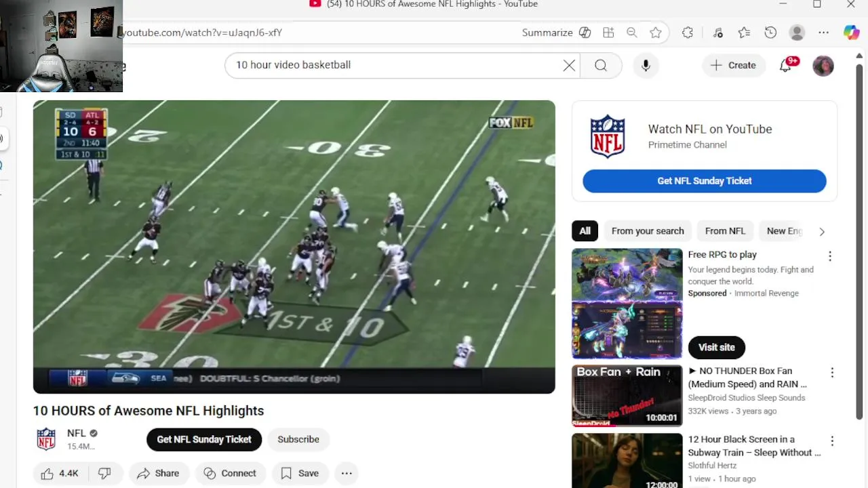Like the video with 4.4K thumbs up
The image size is (868, 488).
pos(60,473)
